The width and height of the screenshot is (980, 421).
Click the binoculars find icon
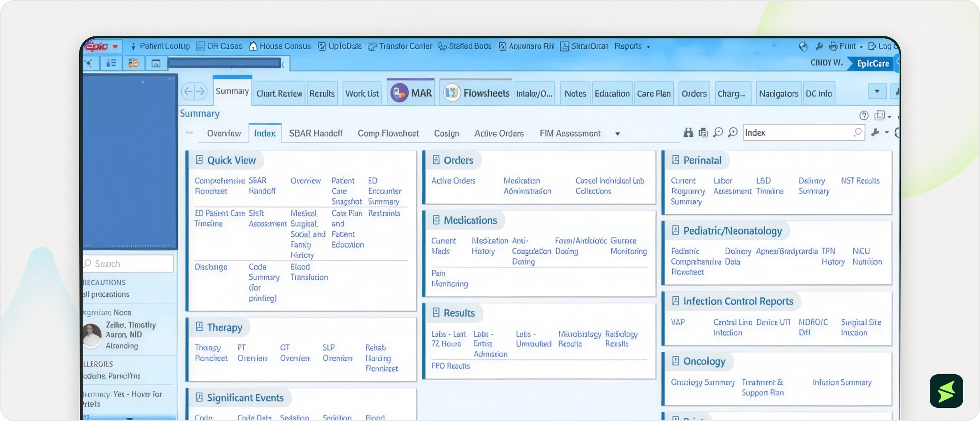(x=688, y=132)
